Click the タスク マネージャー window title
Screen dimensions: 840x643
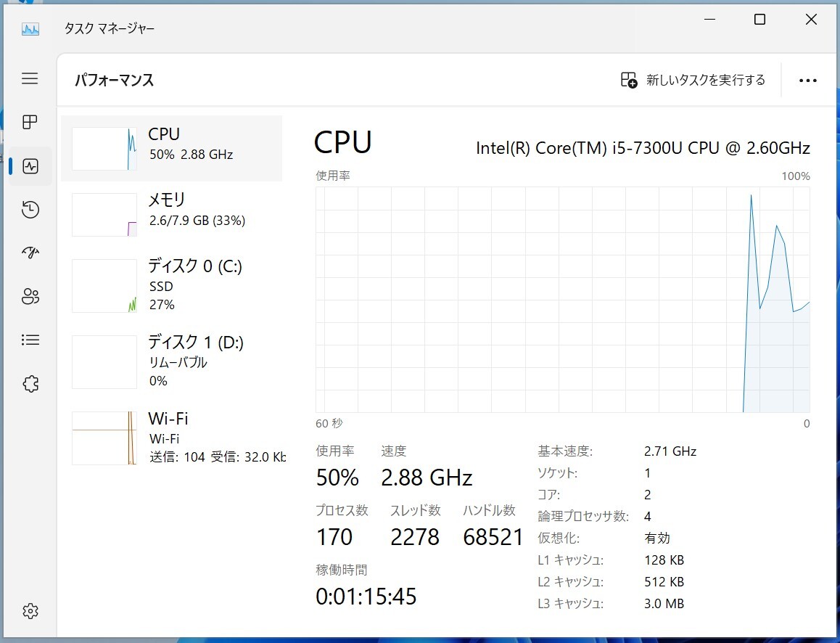tap(110, 28)
